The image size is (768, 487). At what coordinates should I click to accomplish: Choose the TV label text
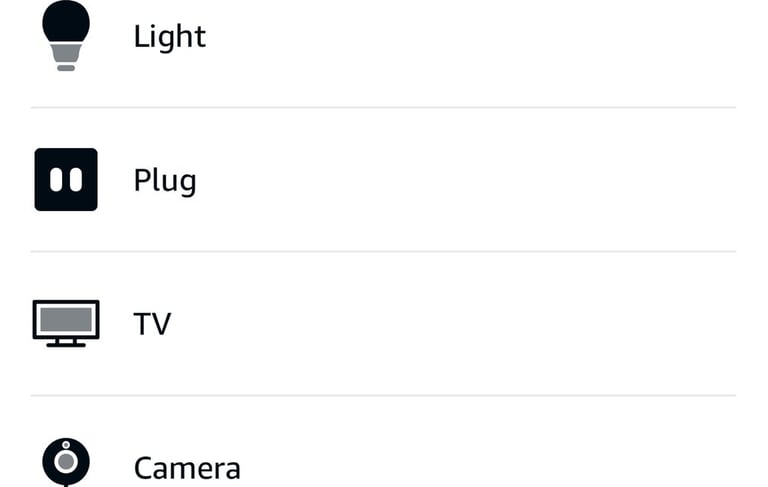[152, 324]
